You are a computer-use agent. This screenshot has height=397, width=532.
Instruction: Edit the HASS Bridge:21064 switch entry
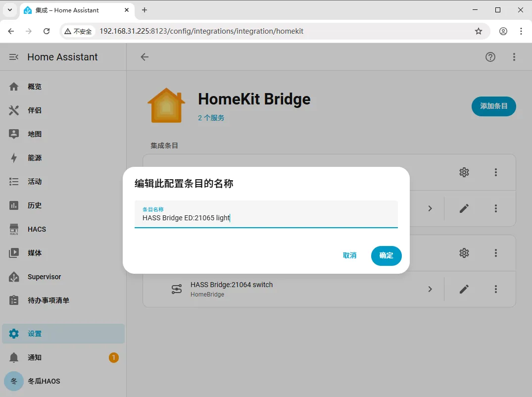click(464, 289)
